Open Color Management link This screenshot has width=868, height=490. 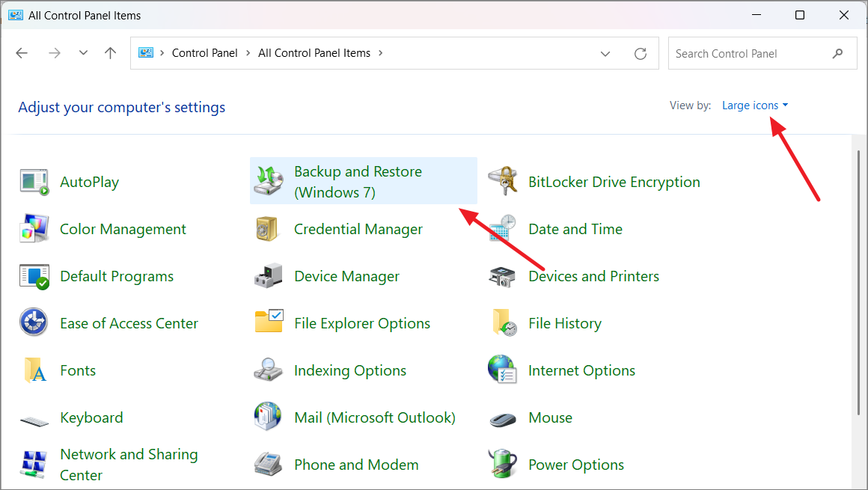coord(123,229)
